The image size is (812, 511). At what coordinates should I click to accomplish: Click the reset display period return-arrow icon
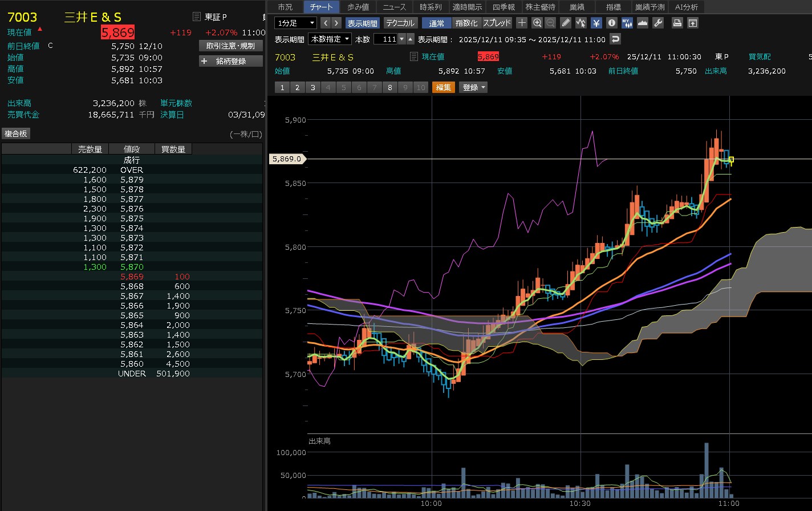pyautogui.click(x=615, y=39)
